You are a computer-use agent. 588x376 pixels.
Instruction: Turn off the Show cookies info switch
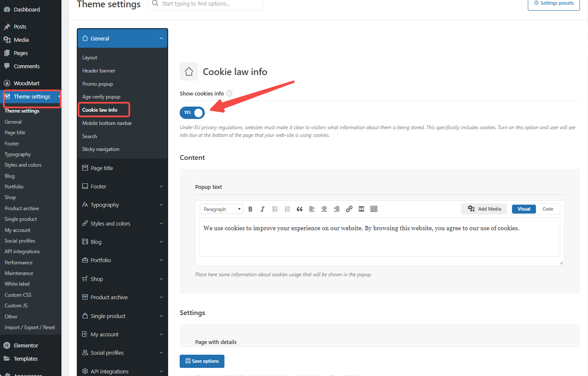point(192,113)
